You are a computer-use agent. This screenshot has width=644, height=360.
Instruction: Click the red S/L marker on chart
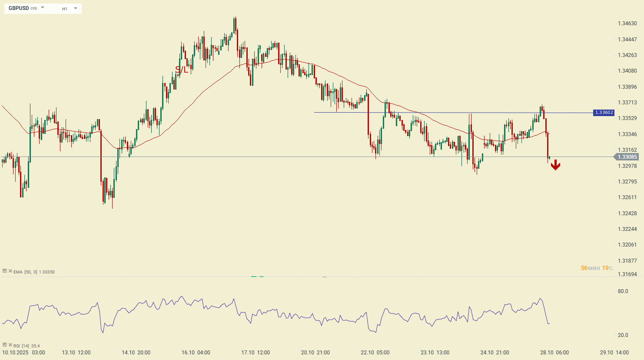click(182, 70)
